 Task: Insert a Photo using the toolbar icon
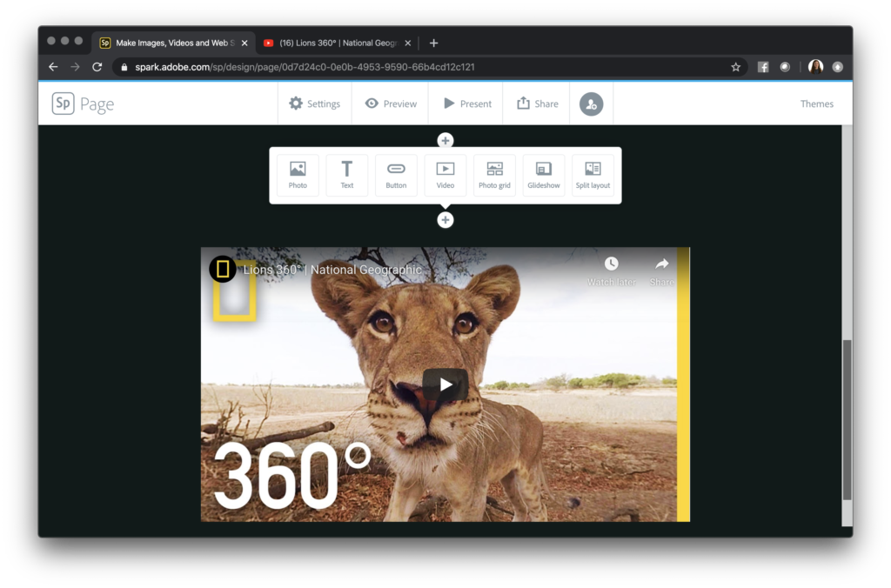[x=298, y=175]
